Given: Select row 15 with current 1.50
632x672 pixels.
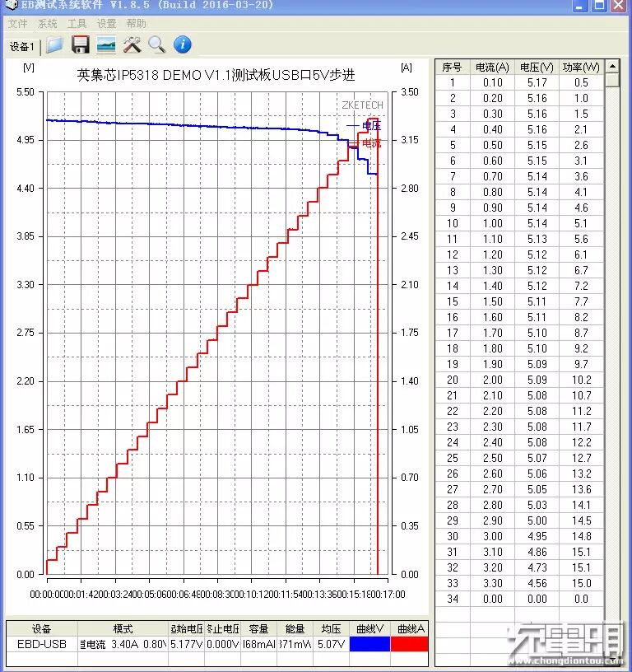Looking at the screenshot, I should (x=520, y=301).
